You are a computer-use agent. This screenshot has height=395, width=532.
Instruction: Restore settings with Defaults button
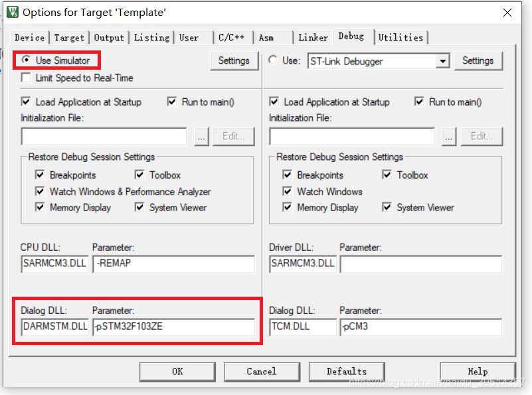click(347, 372)
